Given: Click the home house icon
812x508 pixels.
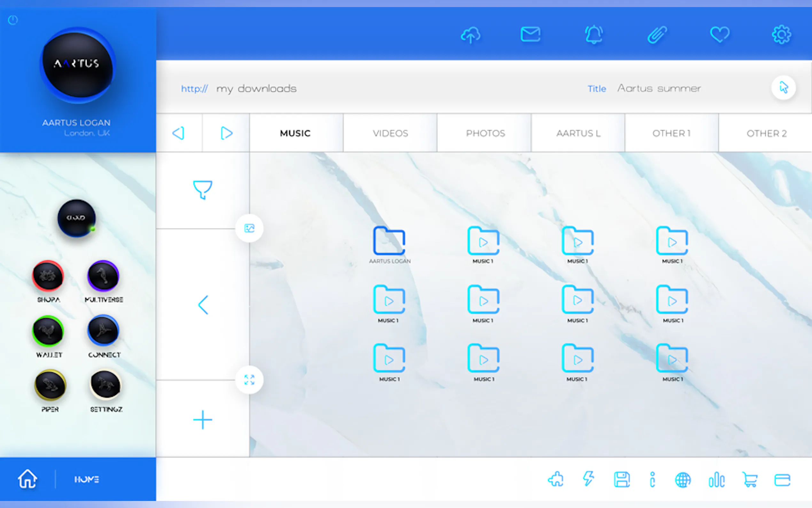Looking at the screenshot, I should coord(27,479).
